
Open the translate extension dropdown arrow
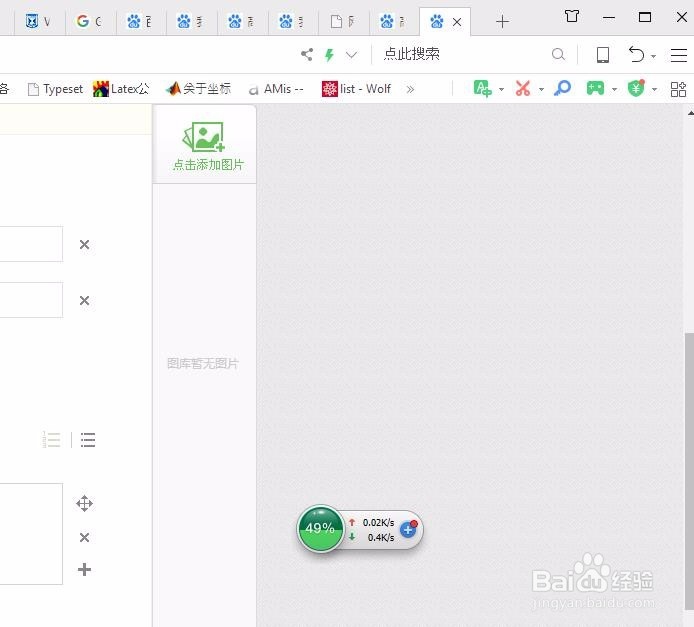501,89
